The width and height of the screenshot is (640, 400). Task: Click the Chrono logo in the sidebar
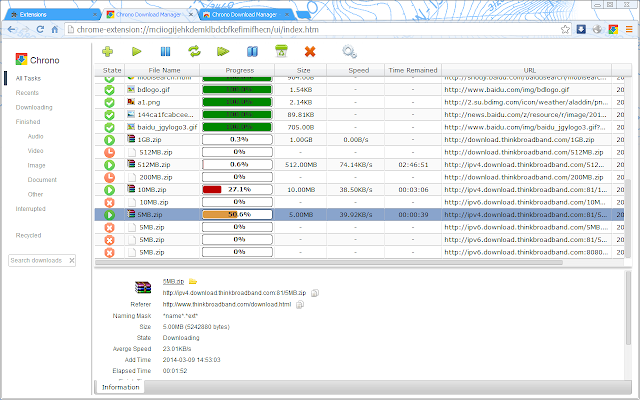coord(21,60)
